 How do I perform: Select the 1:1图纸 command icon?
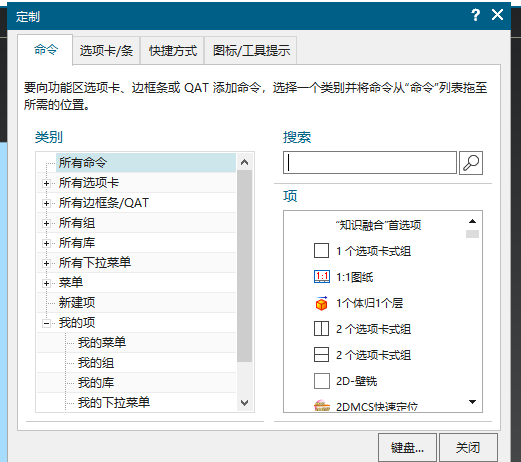(322, 277)
